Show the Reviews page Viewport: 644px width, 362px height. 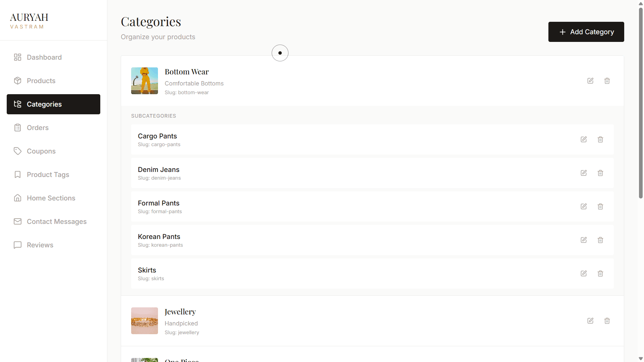pos(53,245)
